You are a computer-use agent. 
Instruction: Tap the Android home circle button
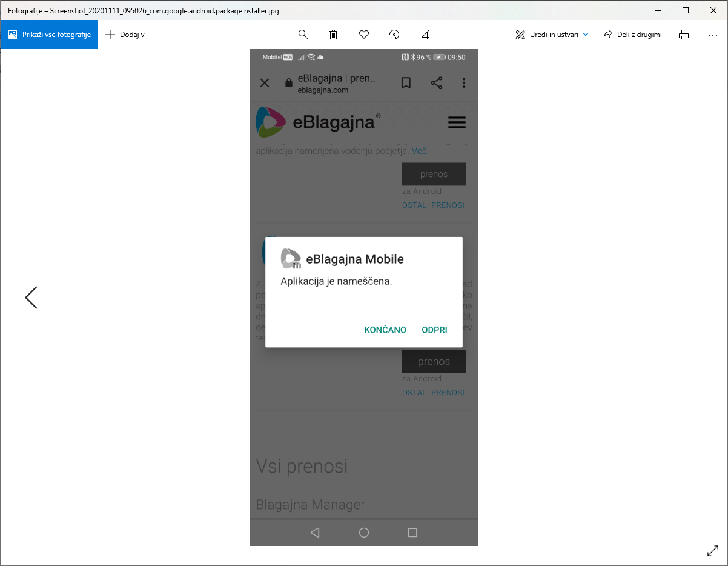[x=364, y=533]
